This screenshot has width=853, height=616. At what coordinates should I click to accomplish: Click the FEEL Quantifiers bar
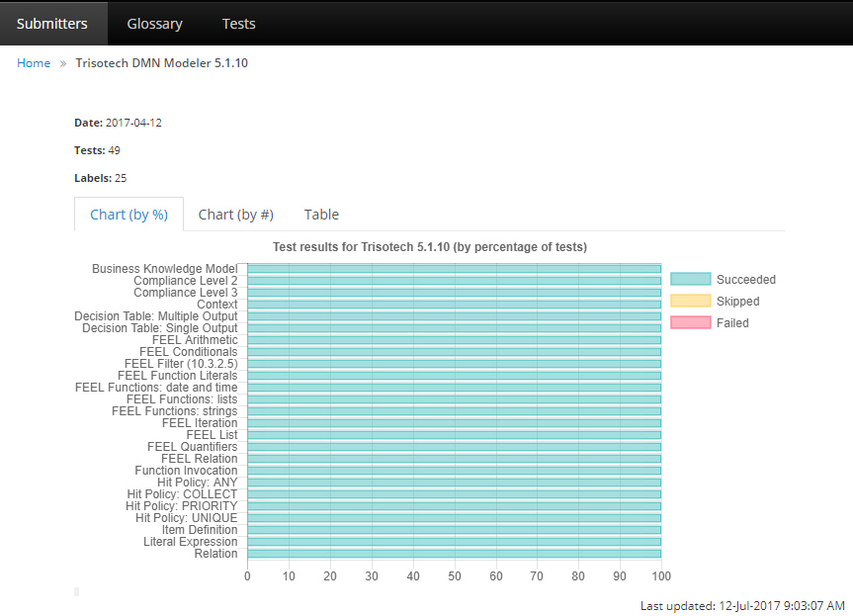[x=454, y=447]
